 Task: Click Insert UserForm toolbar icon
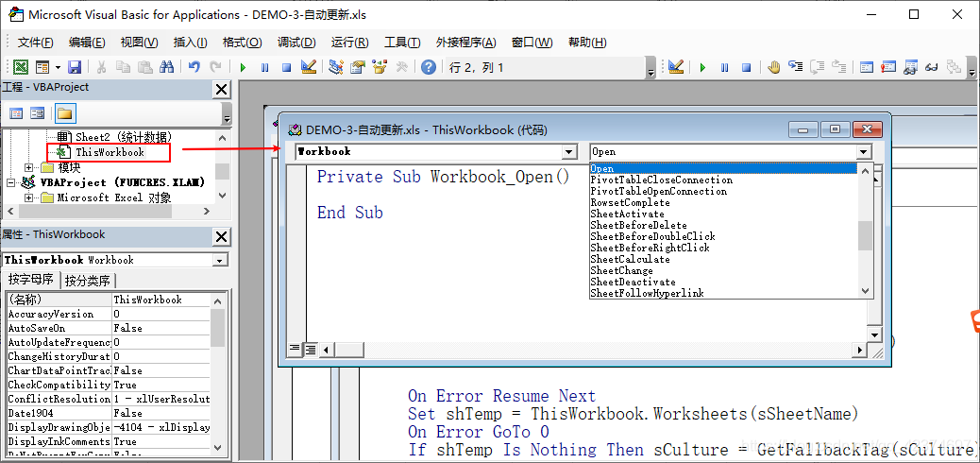coord(42,68)
